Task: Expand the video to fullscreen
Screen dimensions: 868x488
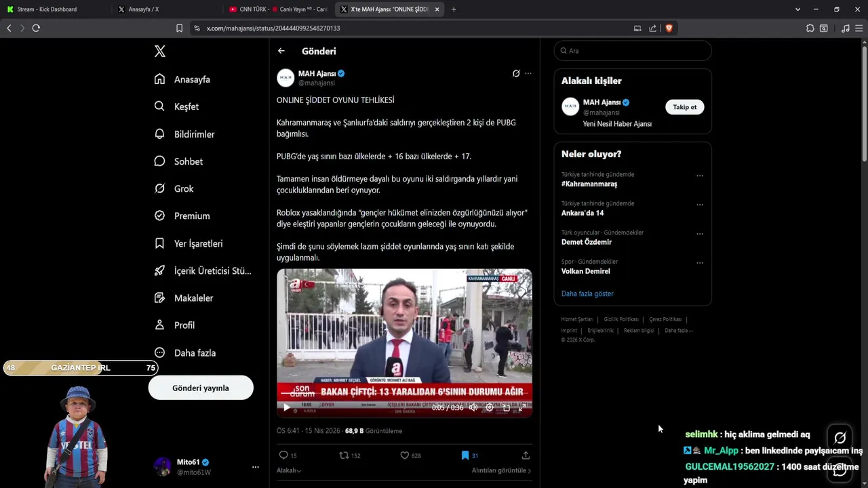Action: point(521,407)
